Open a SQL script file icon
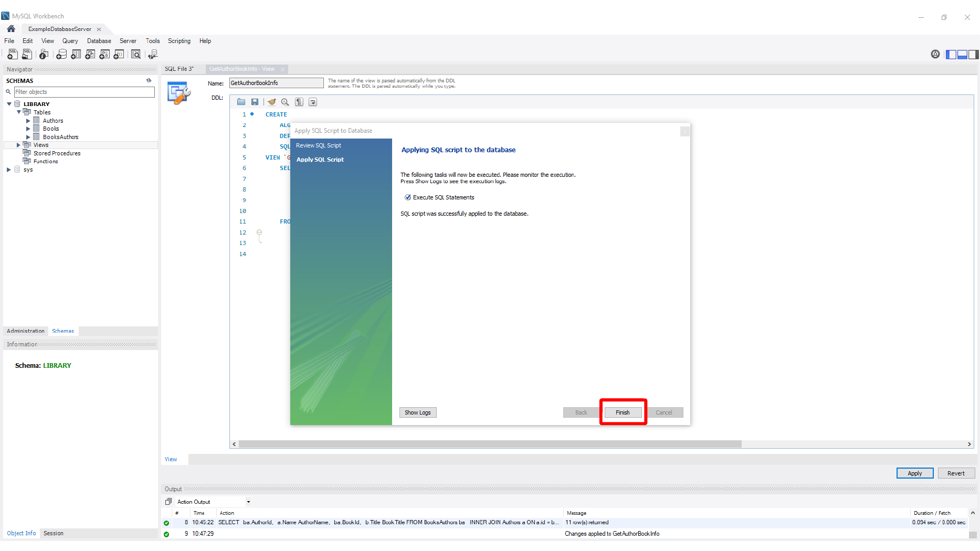The height and width of the screenshot is (551, 980). 27,54
